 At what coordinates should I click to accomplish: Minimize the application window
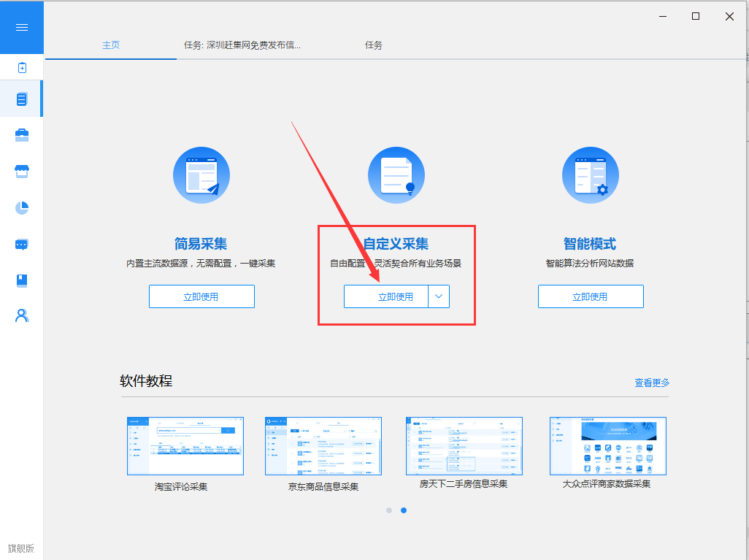pos(663,16)
